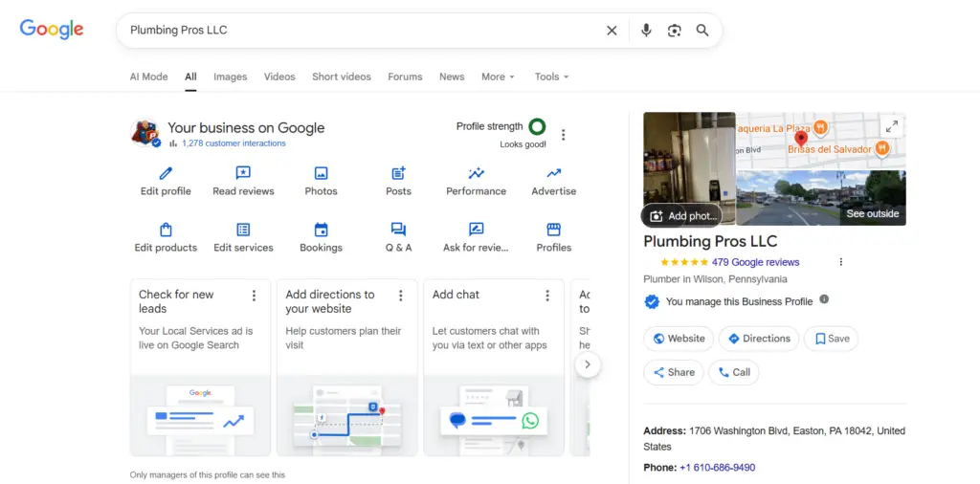The image size is (980, 484).
Task: Open the Photos icon in business panel
Action: click(x=321, y=173)
